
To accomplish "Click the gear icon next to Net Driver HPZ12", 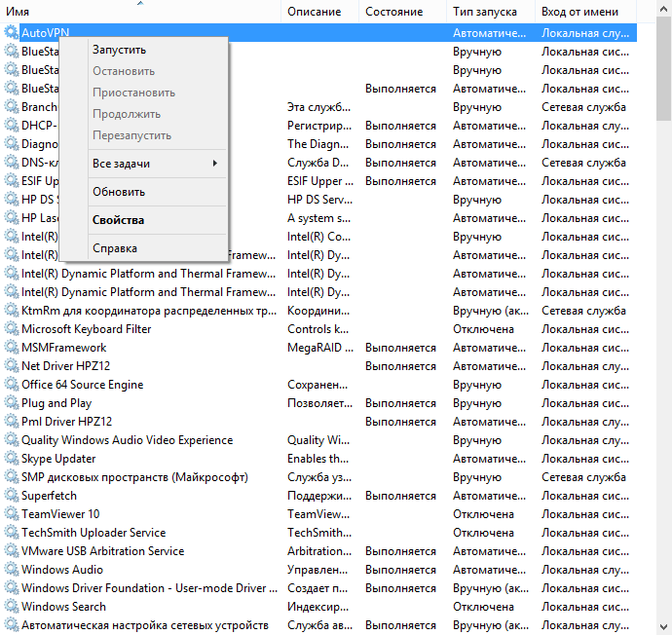I will pyautogui.click(x=11, y=366).
